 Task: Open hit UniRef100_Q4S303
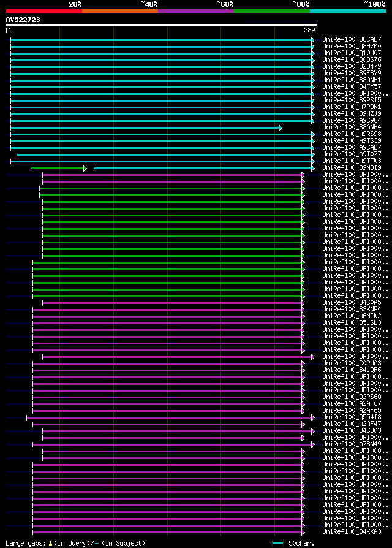click(x=352, y=430)
